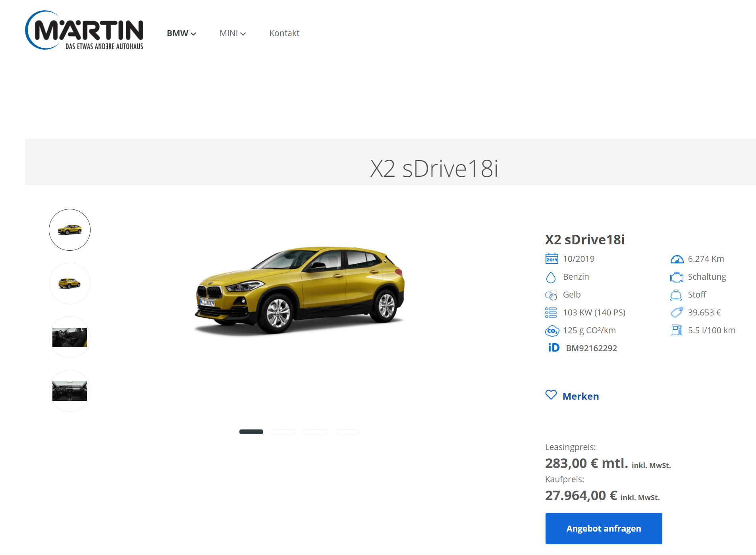Expand the BMW menu dropdown
This screenshot has width=756, height=555.
coord(181,33)
